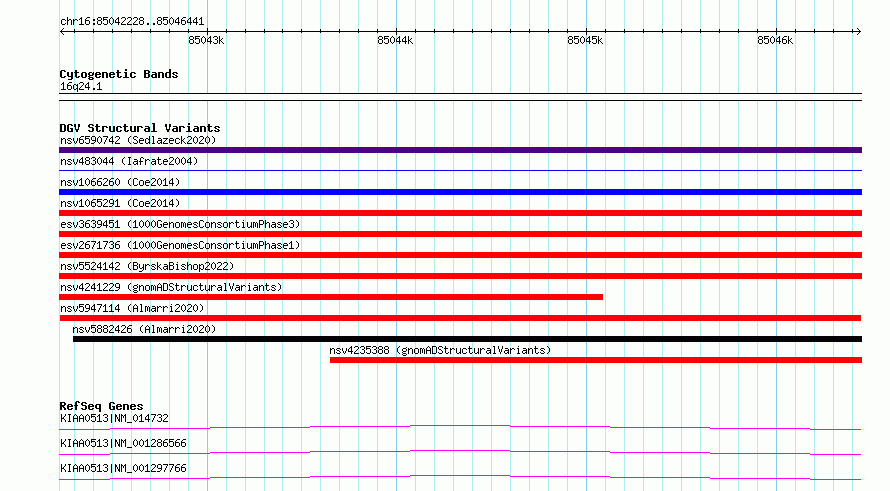Open the RefSeq Genes track heading

pos(101,406)
